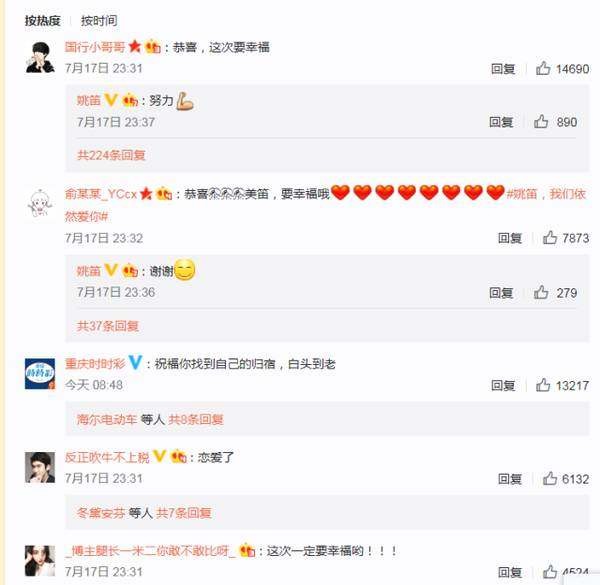The image size is (600, 585).
Task: Like the 恋爱了 comment with 6132 likes
Action: [x=550, y=478]
